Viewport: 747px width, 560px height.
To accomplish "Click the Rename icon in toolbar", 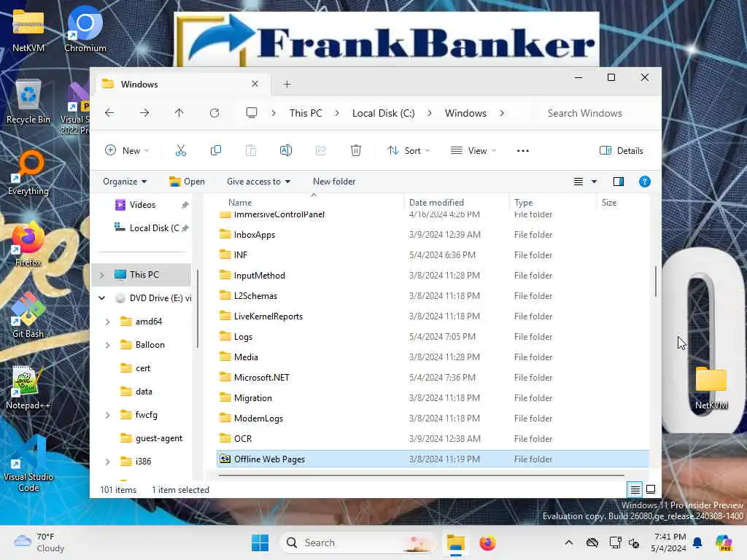I will point(286,150).
